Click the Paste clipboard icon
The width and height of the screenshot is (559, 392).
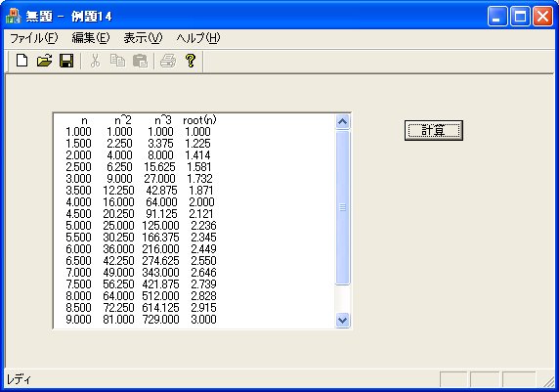(x=140, y=61)
